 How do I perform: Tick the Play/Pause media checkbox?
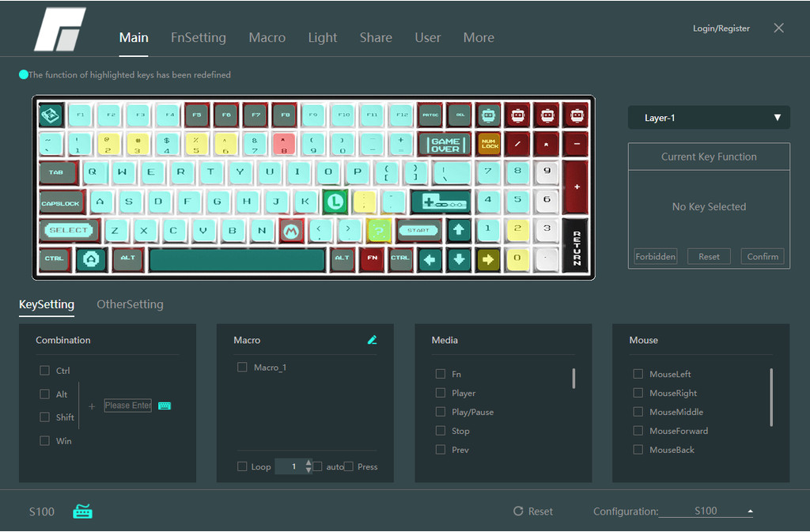(x=440, y=412)
